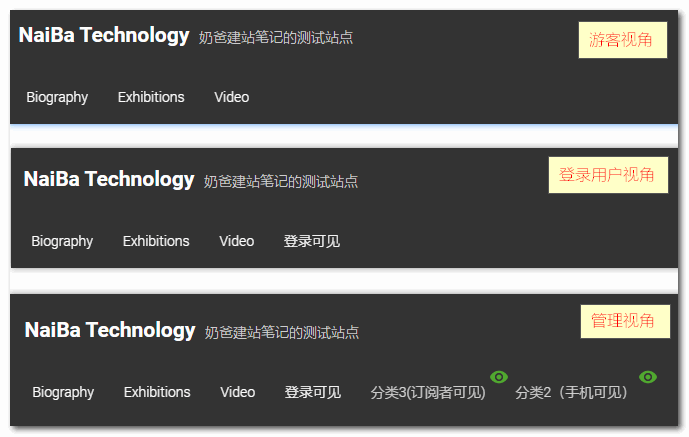This screenshot has height=437, width=689.
Task: Click the 登录用户视角 yellow label
Action: [608, 175]
